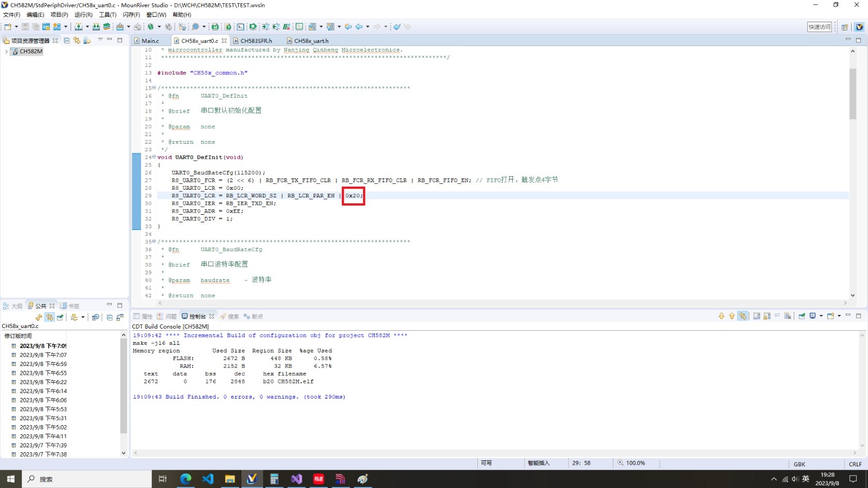Open the 编辑(E) menu
The image size is (868, 488).
[35, 15]
